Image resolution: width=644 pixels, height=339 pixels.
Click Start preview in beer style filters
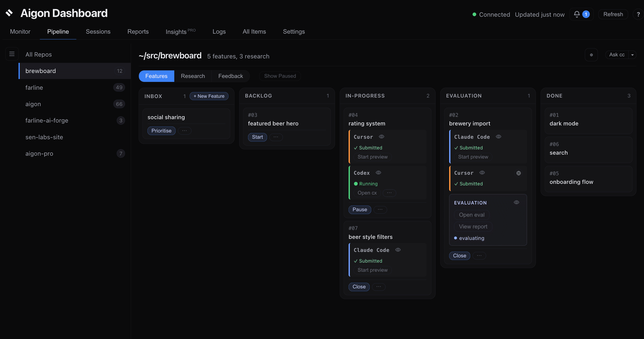click(x=373, y=270)
